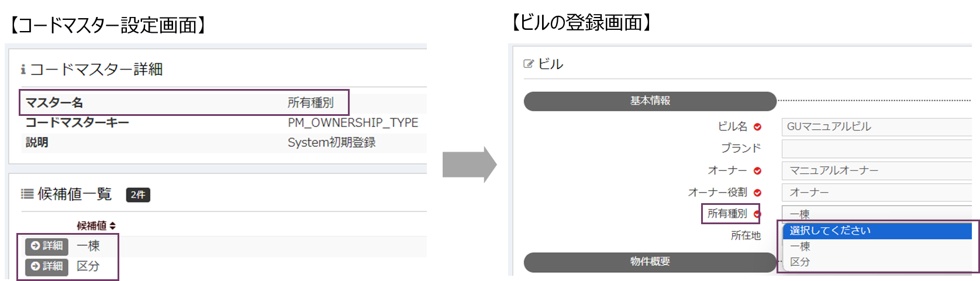Viewport: 980px width, 281px height.
Task: Sort by the 候補値 column arrows
Action: point(112,226)
